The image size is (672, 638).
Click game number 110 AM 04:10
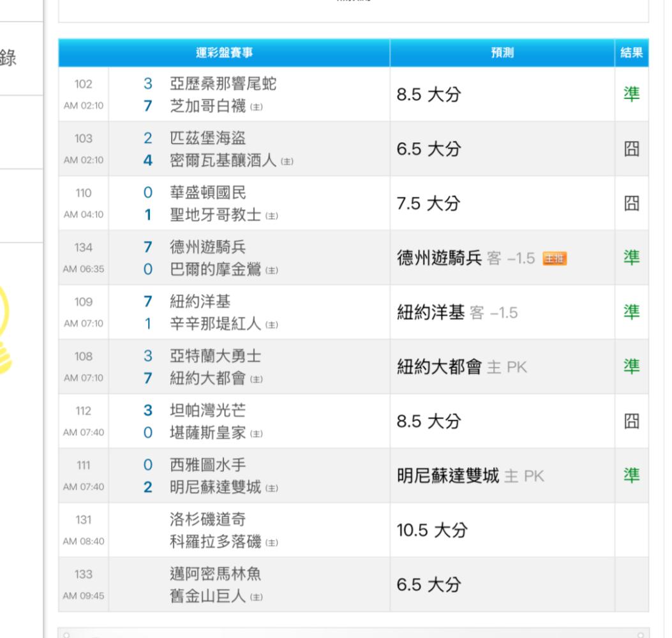(84, 203)
